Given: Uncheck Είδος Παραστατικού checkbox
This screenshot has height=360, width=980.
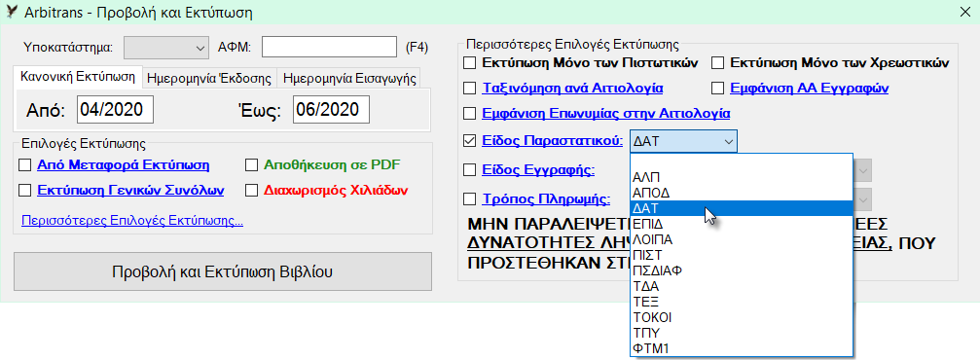Looking at the screenshot, I should tap(469, 140).
